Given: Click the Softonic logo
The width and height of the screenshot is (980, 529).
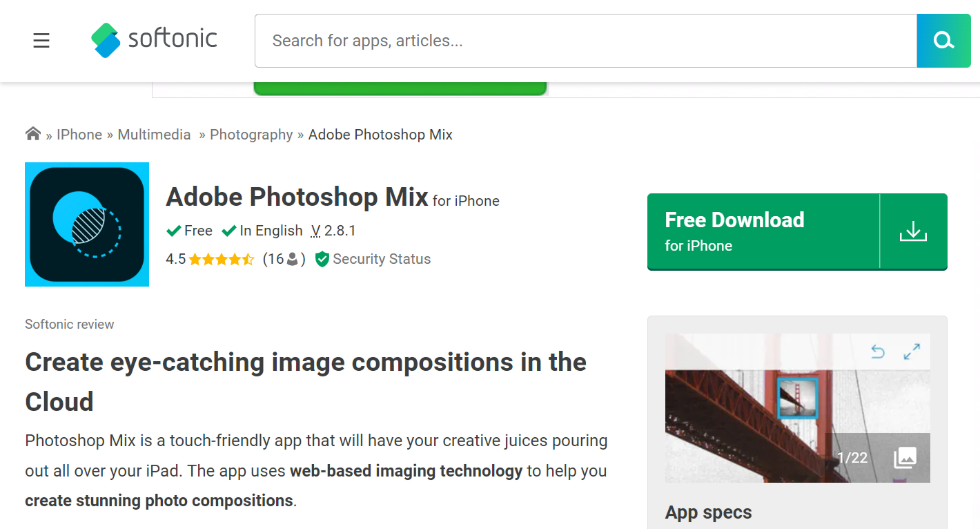Looking at the screenshot, I should coord(154,39).
